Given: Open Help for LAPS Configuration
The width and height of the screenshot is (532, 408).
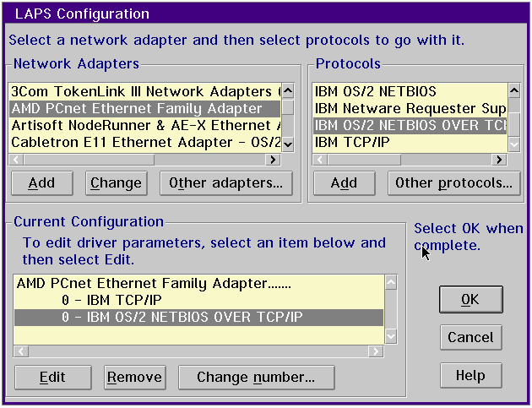Looking at the screenshot, I should (x=471, y=375).
